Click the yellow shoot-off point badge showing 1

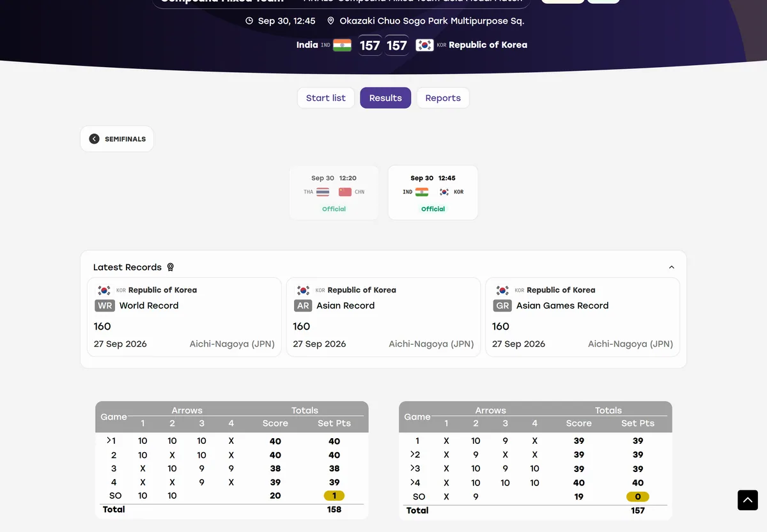[x=334, y=496]
